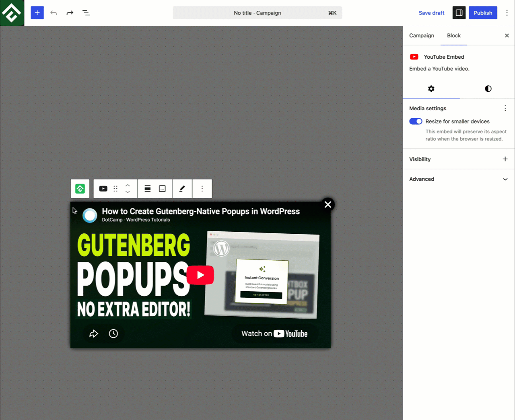Screen dimensions: 515x420
Task: Open the command palette title bar
Action: (257, 13)
